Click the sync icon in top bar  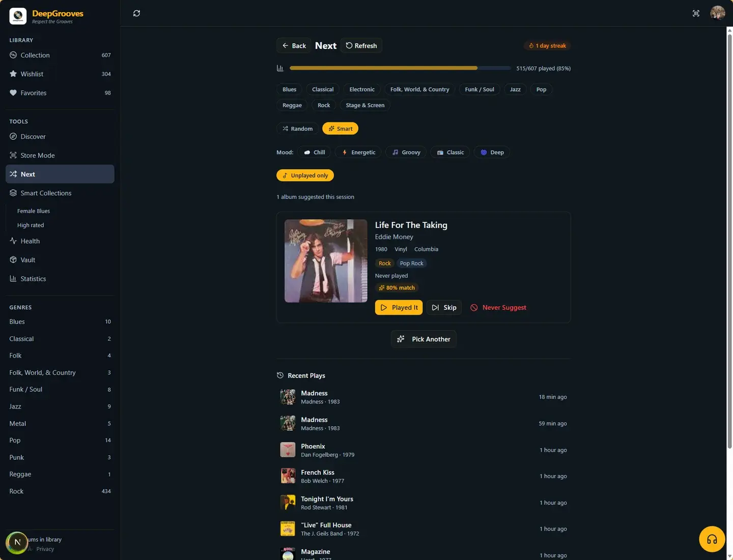point(136,13)
